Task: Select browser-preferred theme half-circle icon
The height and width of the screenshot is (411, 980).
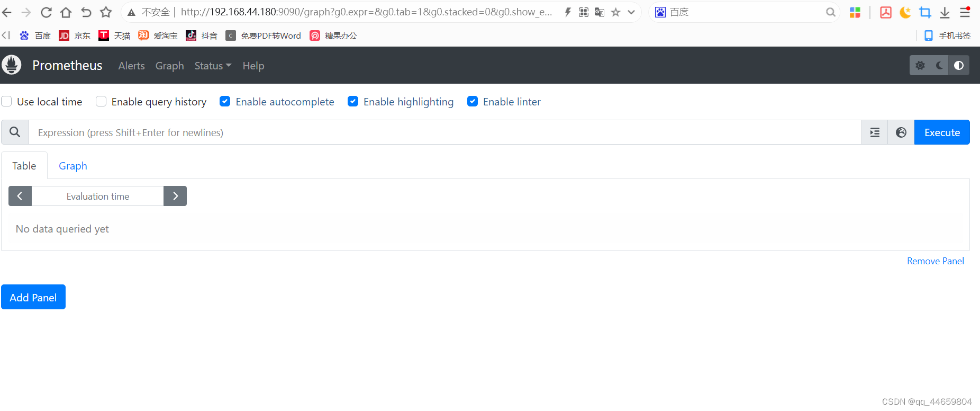Action: (x=959, y=65)
